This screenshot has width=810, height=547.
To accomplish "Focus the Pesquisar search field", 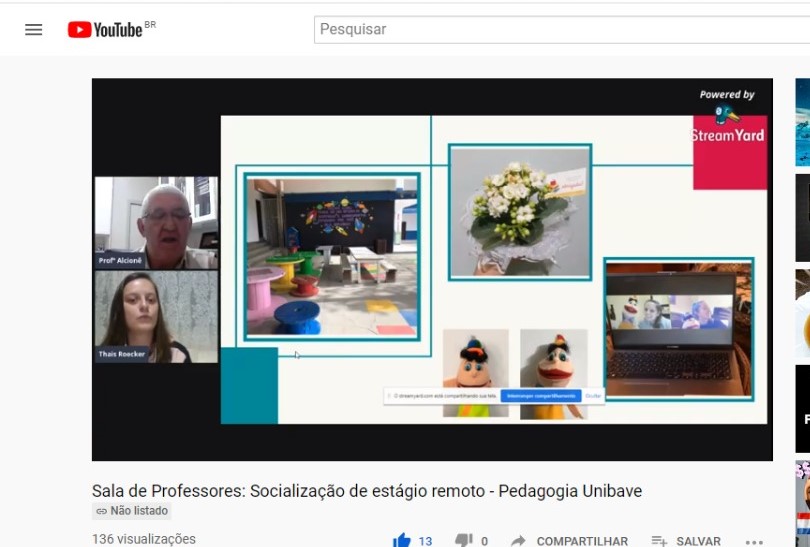I will (x=560, y=30).
